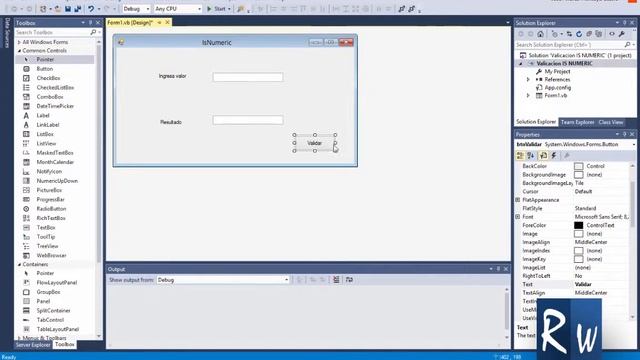Click the New Project toolbar icon
The width and height of the screenshot is (640, 360).
pos(44,9)
